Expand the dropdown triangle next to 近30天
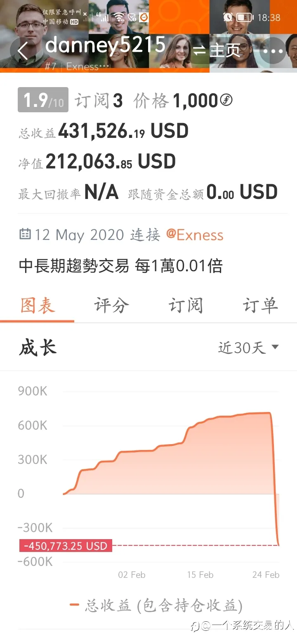The image size is (297, 644). pyautogui.click(x=275, y=347)
